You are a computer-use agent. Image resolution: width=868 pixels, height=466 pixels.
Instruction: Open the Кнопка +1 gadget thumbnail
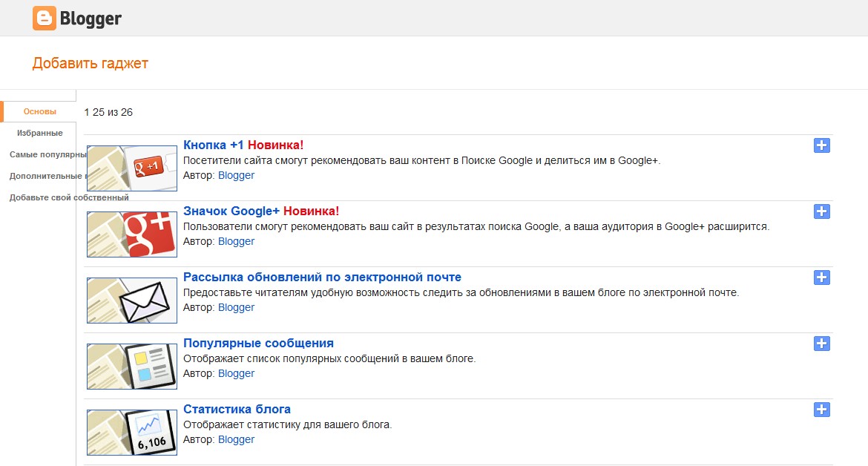[132, 168]
